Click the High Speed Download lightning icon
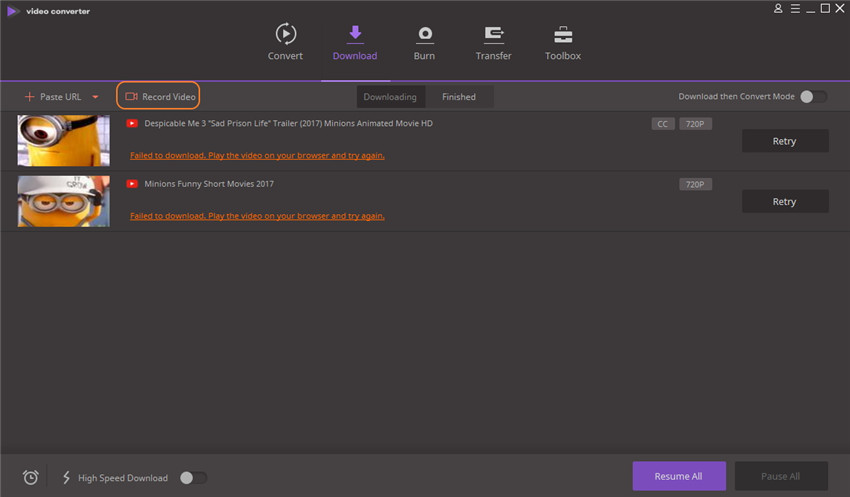This screenshot has width=850, height=497. pos(66,477)
